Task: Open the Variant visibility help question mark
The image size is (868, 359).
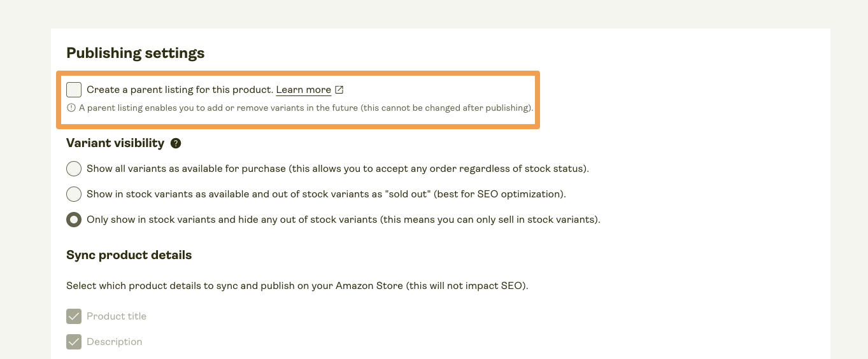Action: [176, 143]
